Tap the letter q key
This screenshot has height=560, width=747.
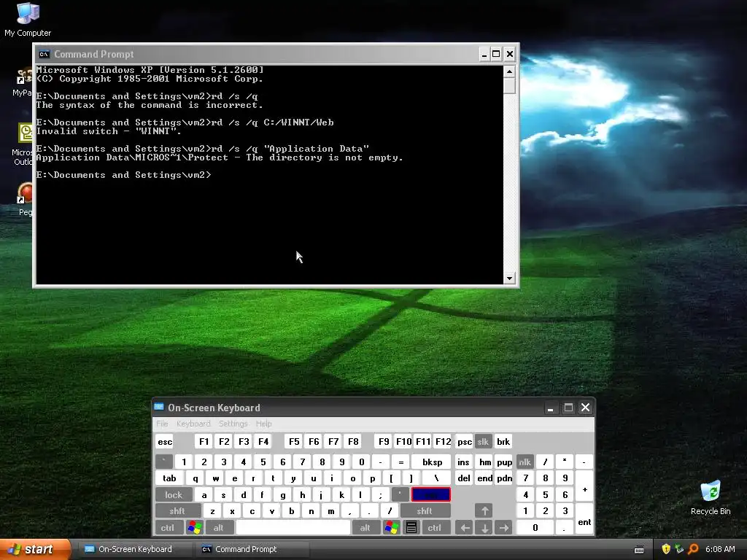[196, 478]
